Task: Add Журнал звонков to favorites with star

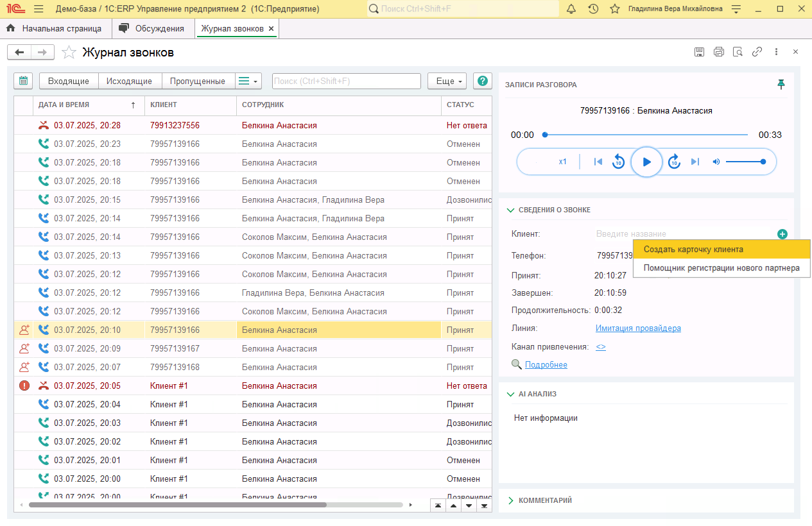Action: [x=69, y=53]
